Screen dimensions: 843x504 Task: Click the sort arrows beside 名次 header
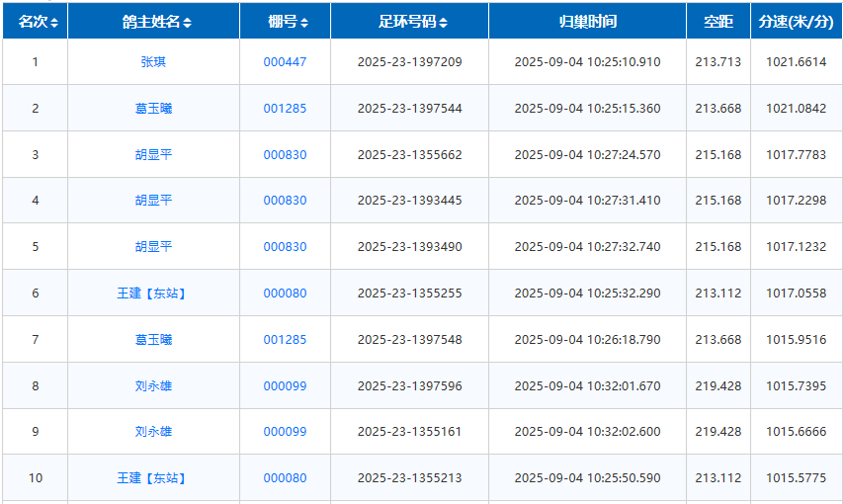click(x=54, y=22)
